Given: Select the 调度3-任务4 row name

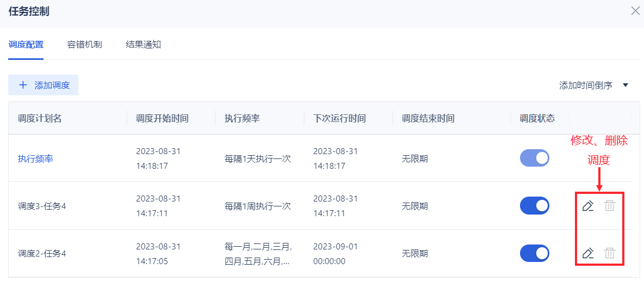Looking at the screenshot, I should [42, 206].
